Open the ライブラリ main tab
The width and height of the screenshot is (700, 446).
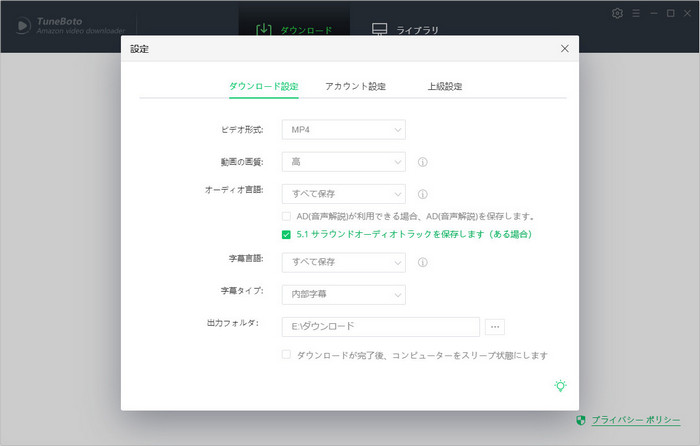point(405,29)
